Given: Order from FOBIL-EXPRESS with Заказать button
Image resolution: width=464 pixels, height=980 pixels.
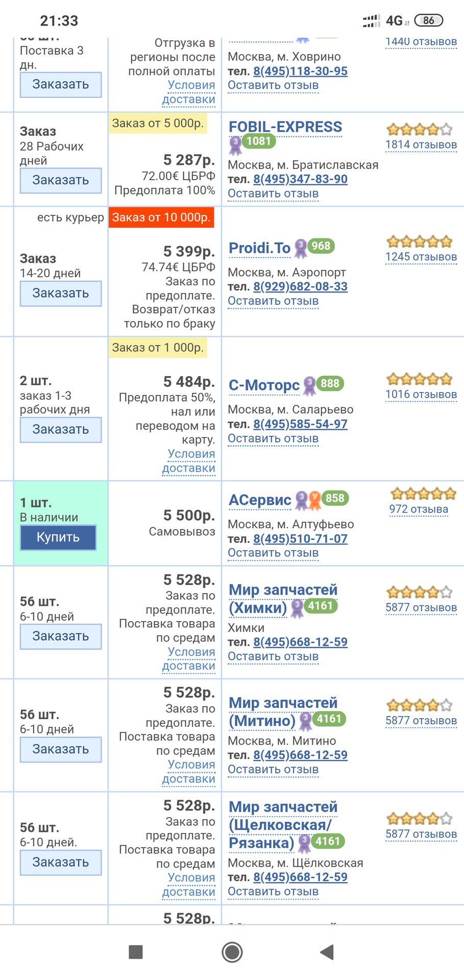Looking at the screenshot, I should (61, 181).
